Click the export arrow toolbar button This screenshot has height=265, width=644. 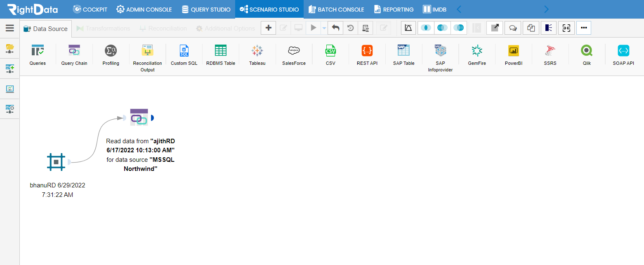pos(495,28)
